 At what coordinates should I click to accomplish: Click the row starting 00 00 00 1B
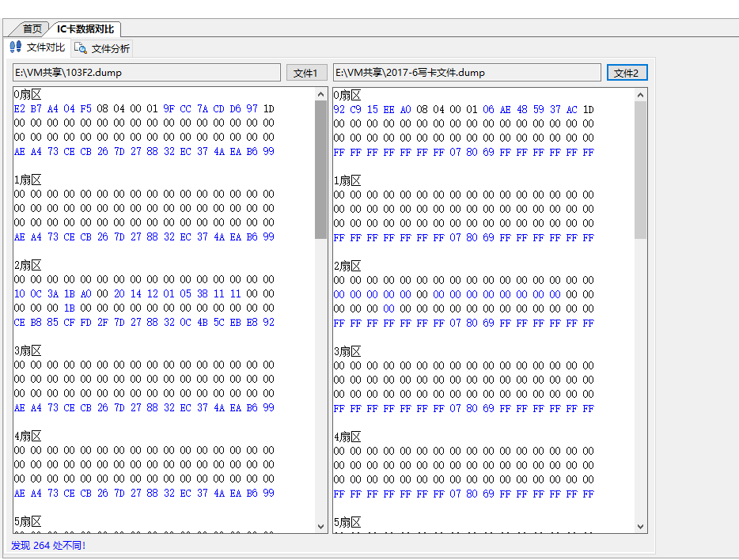pos(144,308)
